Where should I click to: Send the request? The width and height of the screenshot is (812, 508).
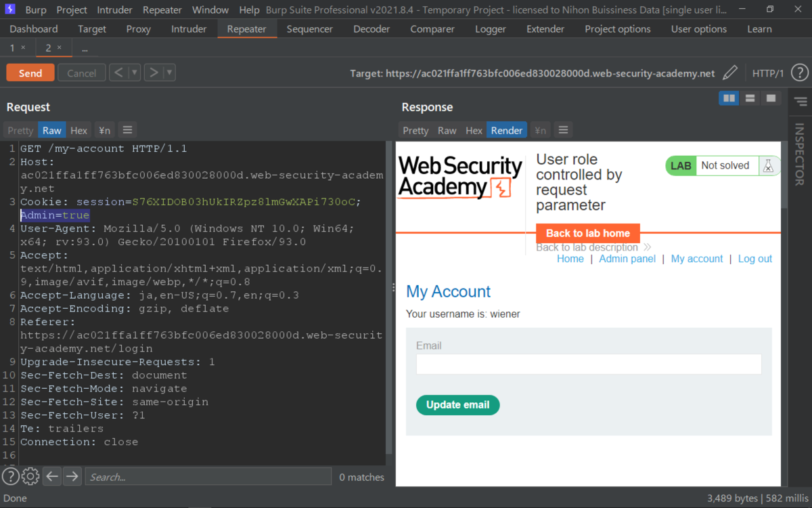point(30,72)
